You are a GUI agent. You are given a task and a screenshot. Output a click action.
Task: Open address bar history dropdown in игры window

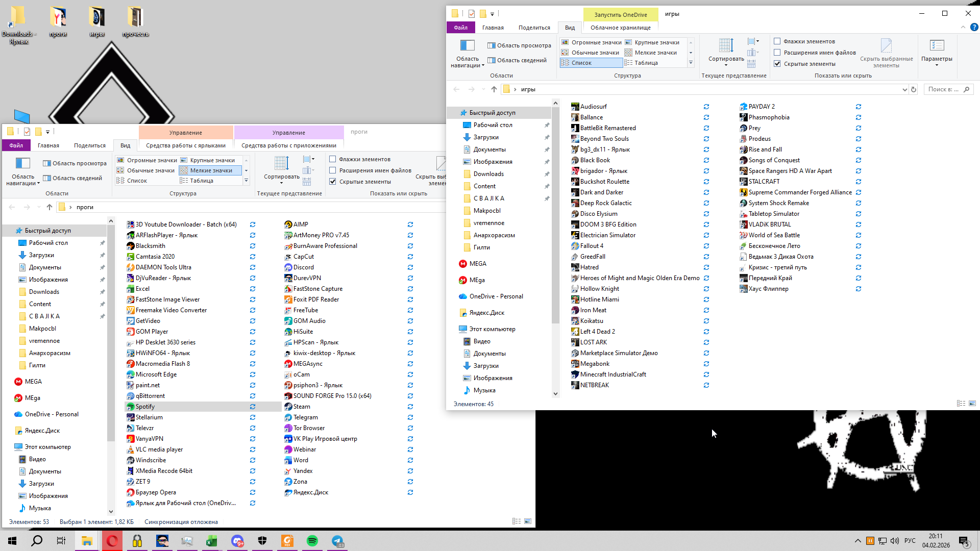tap(904, 89)
